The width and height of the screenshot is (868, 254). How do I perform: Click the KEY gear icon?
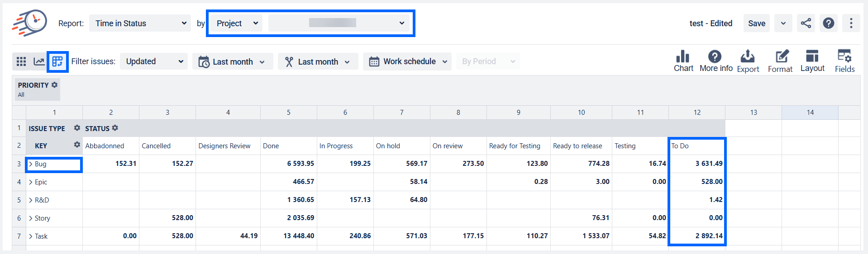77,145
